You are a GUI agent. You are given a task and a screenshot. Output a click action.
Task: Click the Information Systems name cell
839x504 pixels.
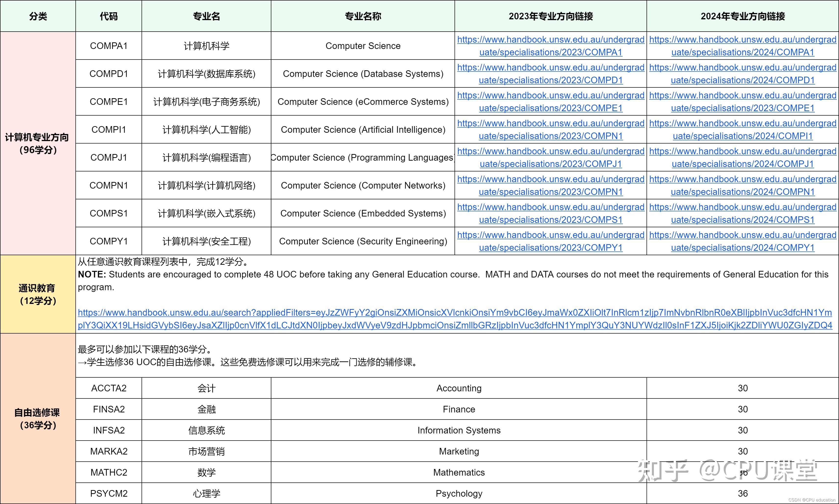[459, 430]
